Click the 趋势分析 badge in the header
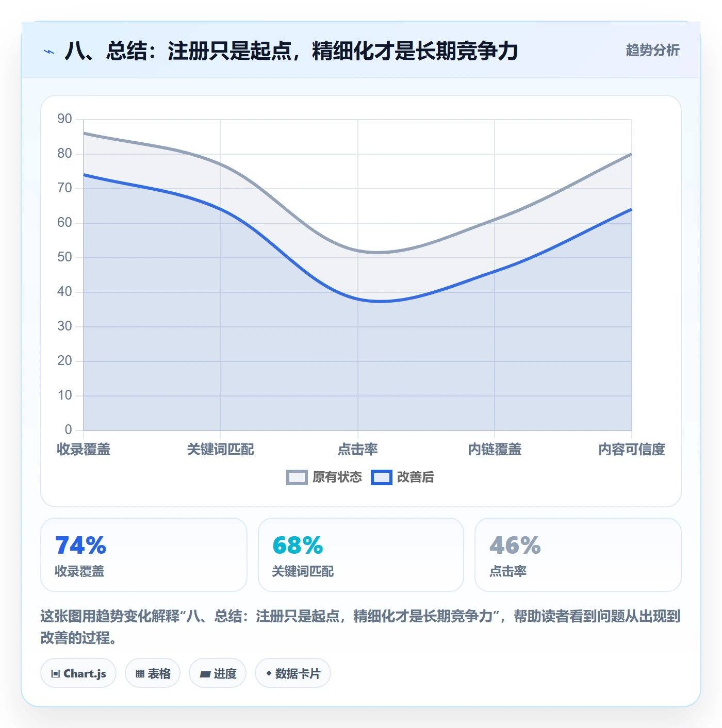The height and width of the screenshot is (728, 722). 652,50
